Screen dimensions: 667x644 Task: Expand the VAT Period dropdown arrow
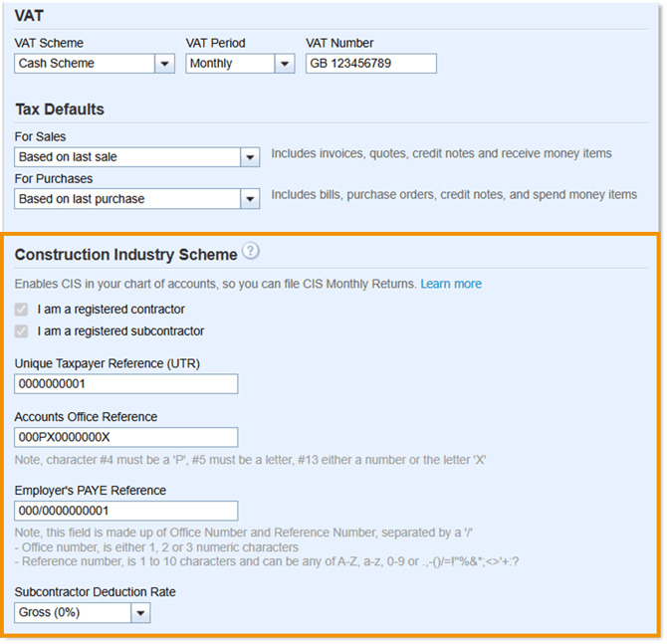click(285, 64)
